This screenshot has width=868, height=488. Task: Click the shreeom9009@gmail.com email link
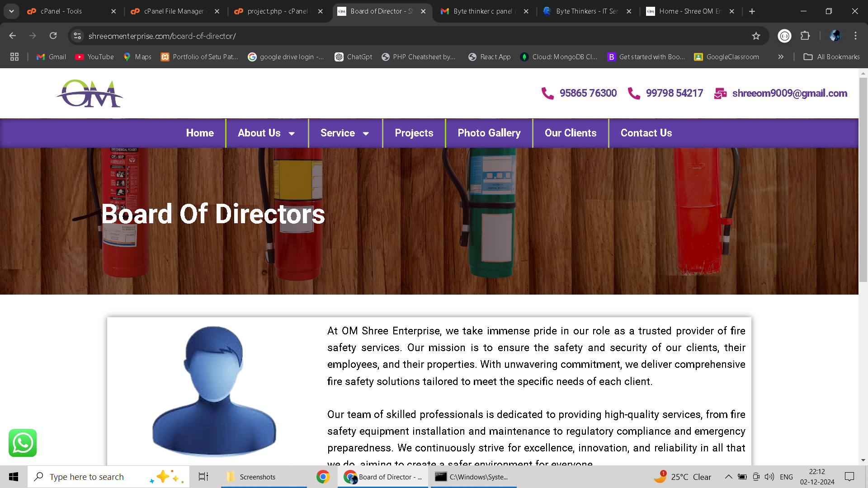pos(789,94)
